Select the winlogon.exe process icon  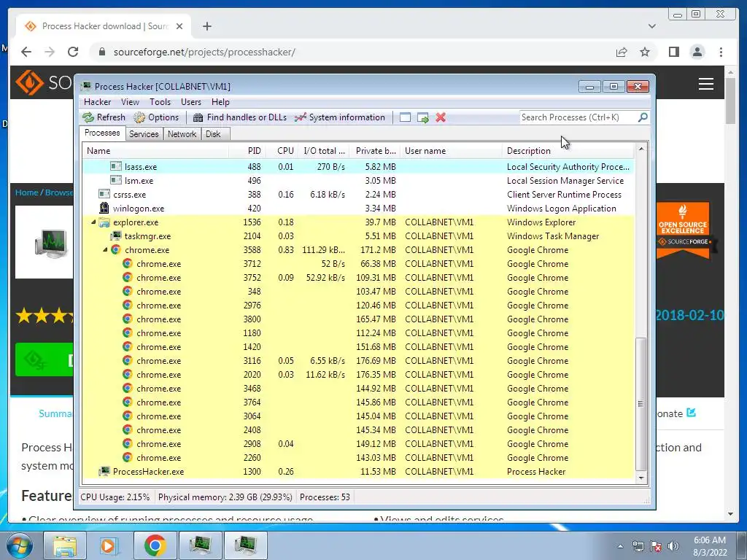pyautogui.click(x=104, y=208)
